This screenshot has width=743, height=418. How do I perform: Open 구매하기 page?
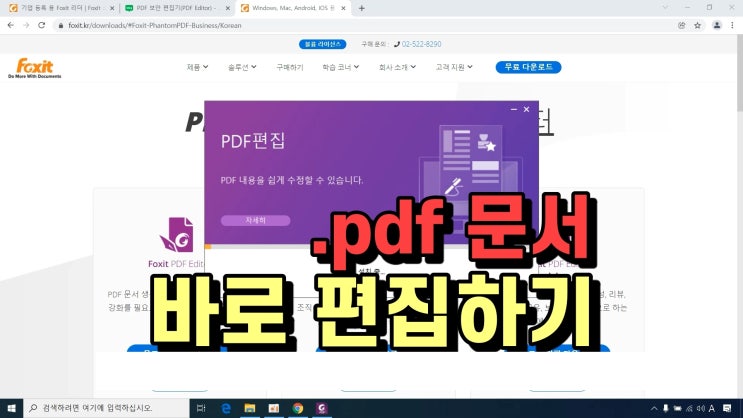point(290,67)
